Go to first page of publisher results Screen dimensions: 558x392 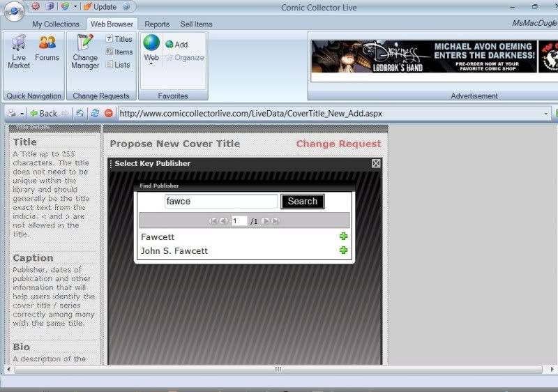213,221
